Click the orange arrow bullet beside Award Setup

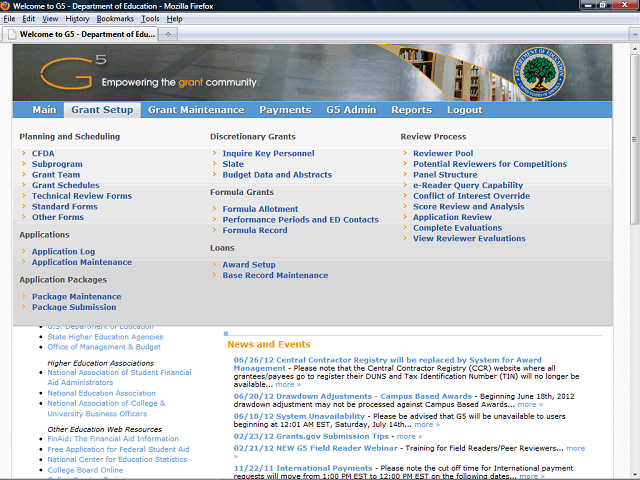click(x=214, y=264)
